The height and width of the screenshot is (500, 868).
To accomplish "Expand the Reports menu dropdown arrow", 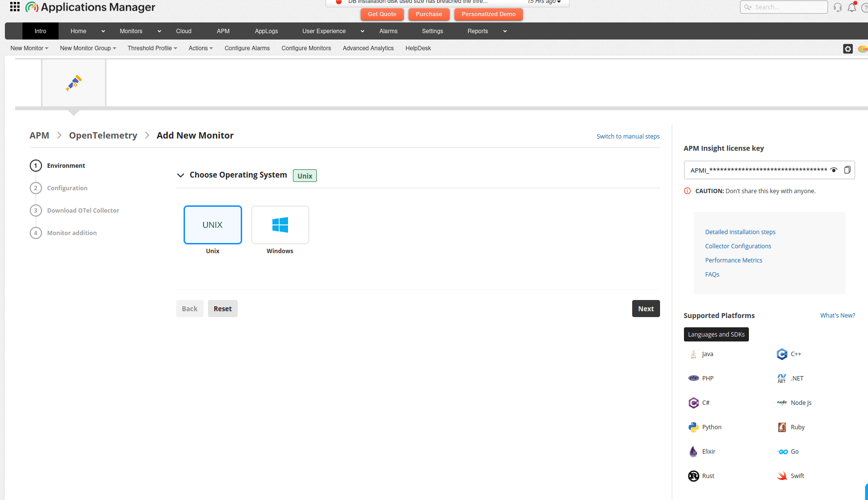I will (x=505, y=31).
